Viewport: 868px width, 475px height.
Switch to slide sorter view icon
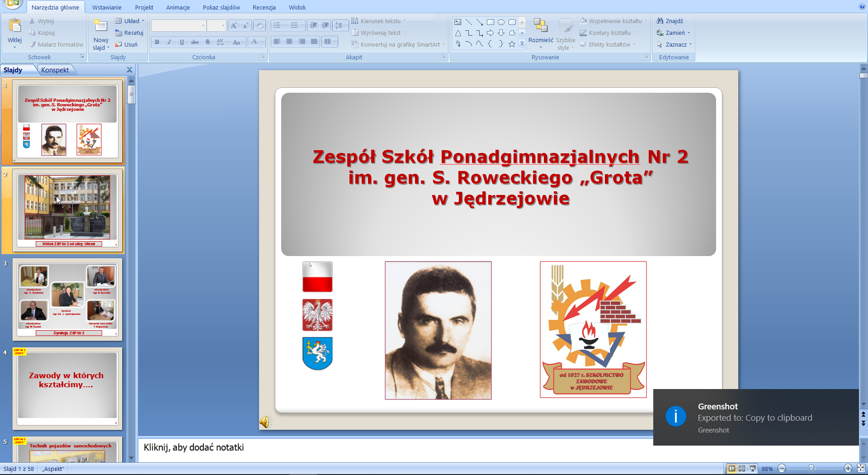(742, 469)
